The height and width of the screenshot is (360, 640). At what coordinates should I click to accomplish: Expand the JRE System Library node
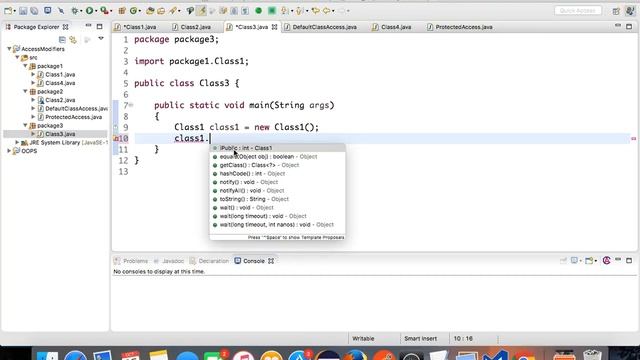click(x=17, y=142)
